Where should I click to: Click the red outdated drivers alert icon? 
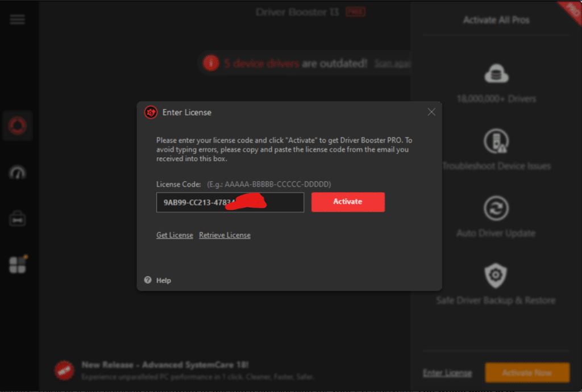point(211,63)
